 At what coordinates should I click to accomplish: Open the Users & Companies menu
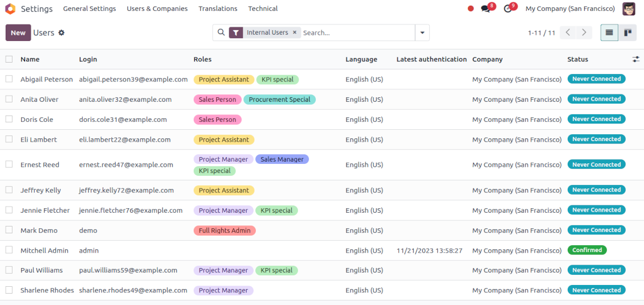[157, 9]
